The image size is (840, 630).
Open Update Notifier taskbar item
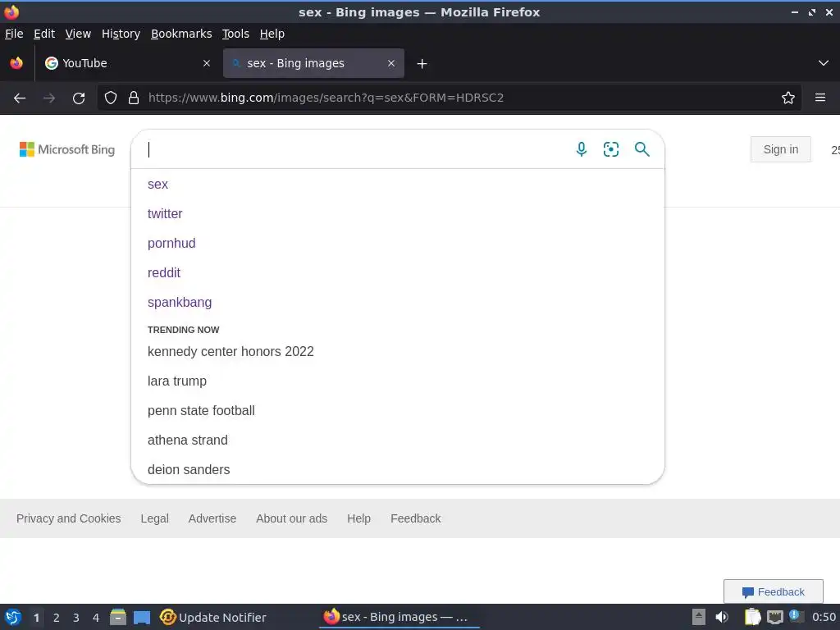click(213, 617)
